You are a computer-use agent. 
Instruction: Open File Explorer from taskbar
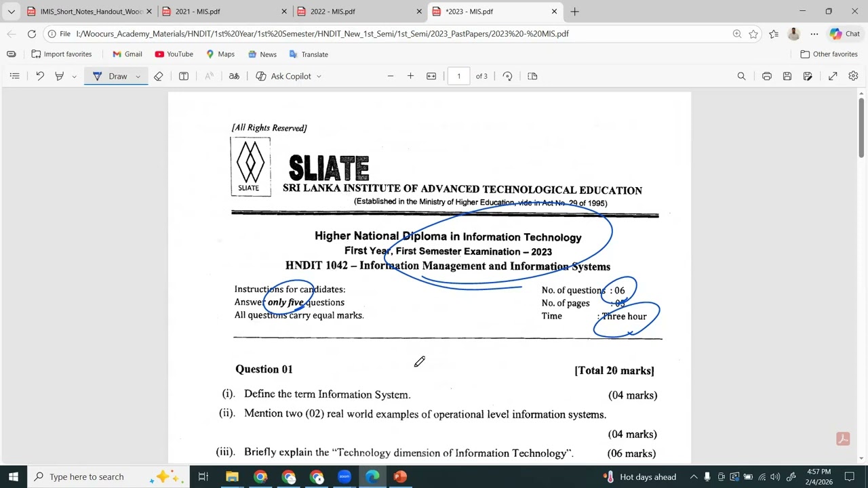(x=232, y=476)
